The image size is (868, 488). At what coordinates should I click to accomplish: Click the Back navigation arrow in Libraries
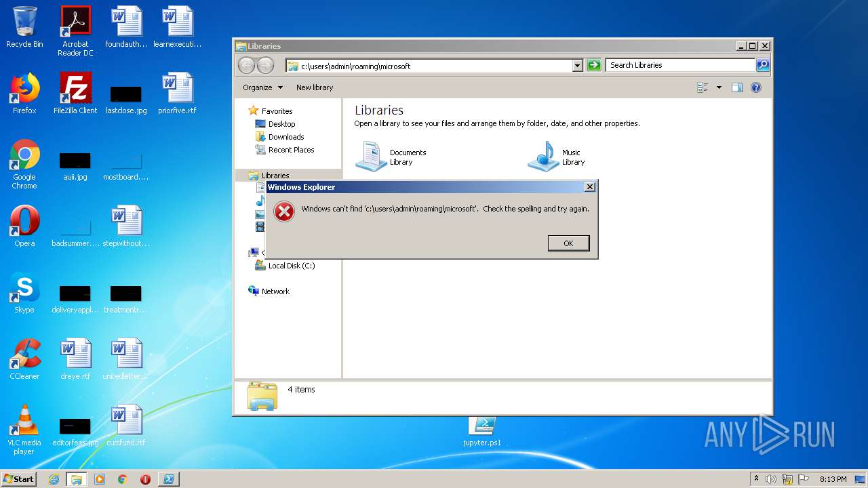point(246,66)
